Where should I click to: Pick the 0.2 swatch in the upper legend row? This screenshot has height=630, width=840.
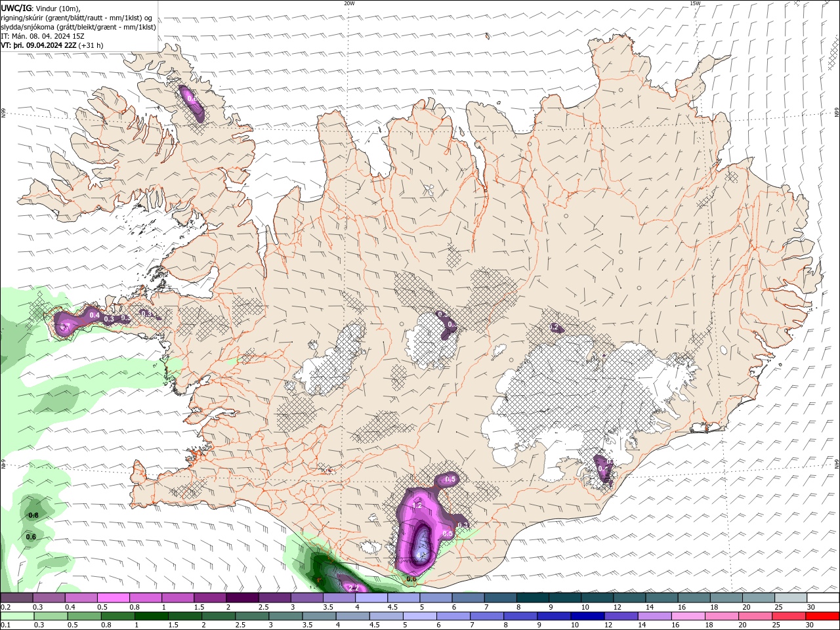16,598
